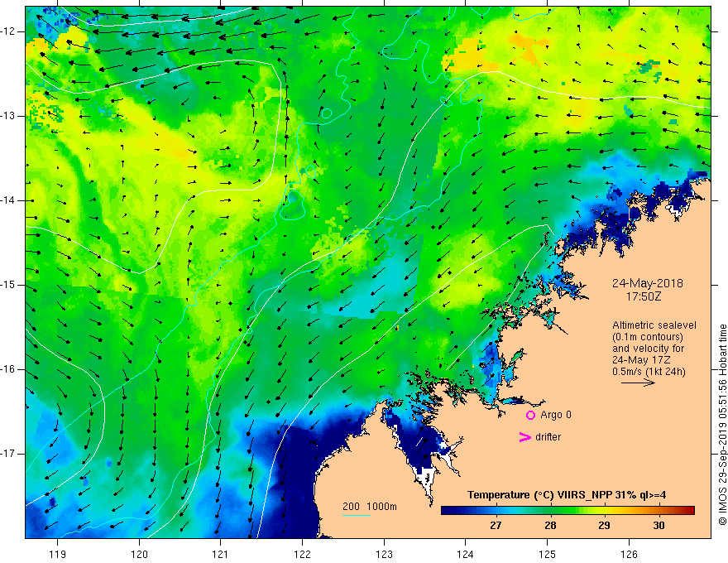
Task: Click the magenta Argo 0 circle marker
Action: tap(530, 415)
